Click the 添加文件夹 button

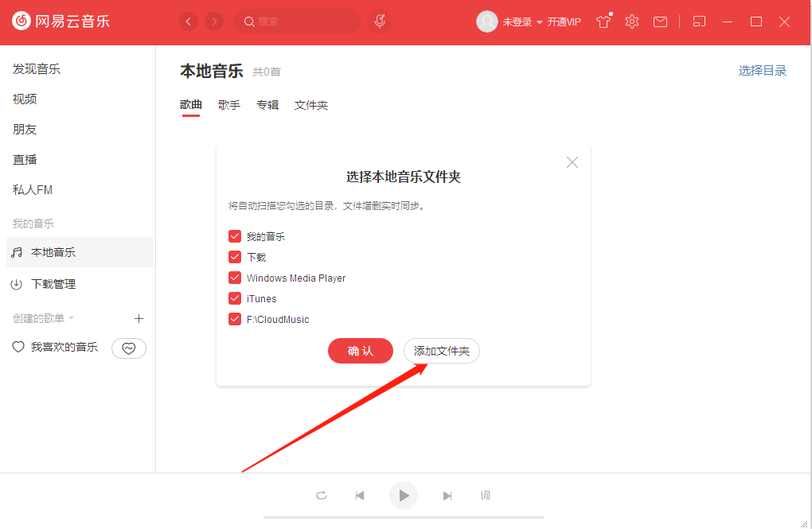(x=442, y=351)
